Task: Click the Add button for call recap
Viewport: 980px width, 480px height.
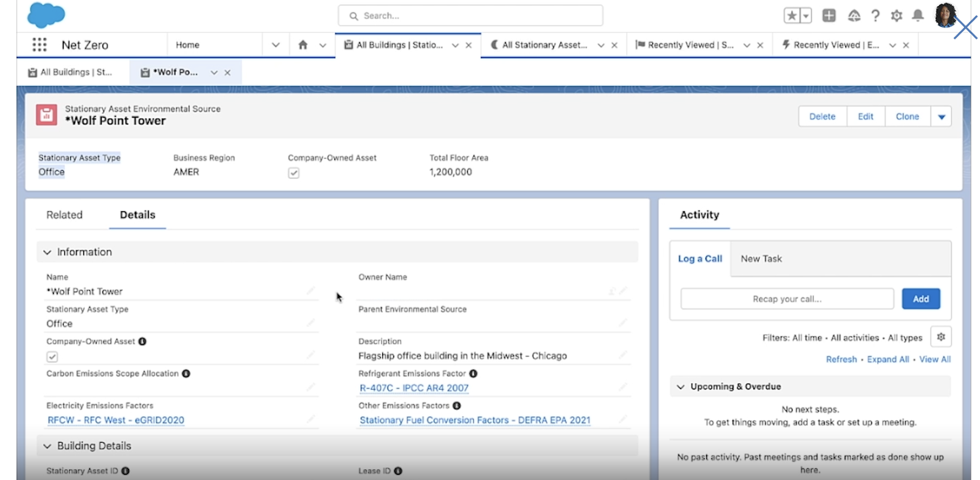Action: tap(921, 299)
